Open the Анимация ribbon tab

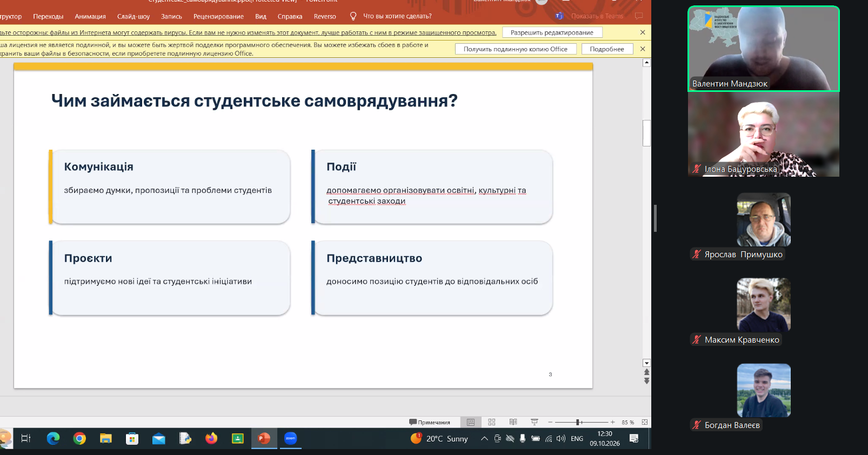point(90,16)
